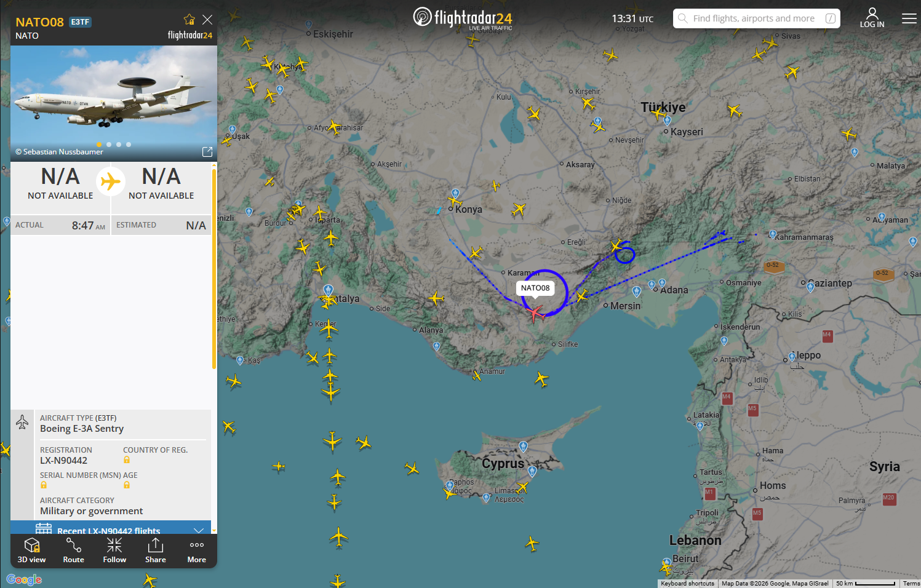Open the LOG IN account icon
Screen dimensions: 921x588
click(x=872, y=18)
